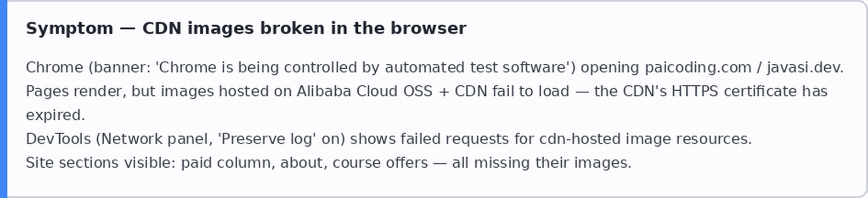The image size is (868, 198).
Task: Click the 'course offers' text
Action: [380, 163]
